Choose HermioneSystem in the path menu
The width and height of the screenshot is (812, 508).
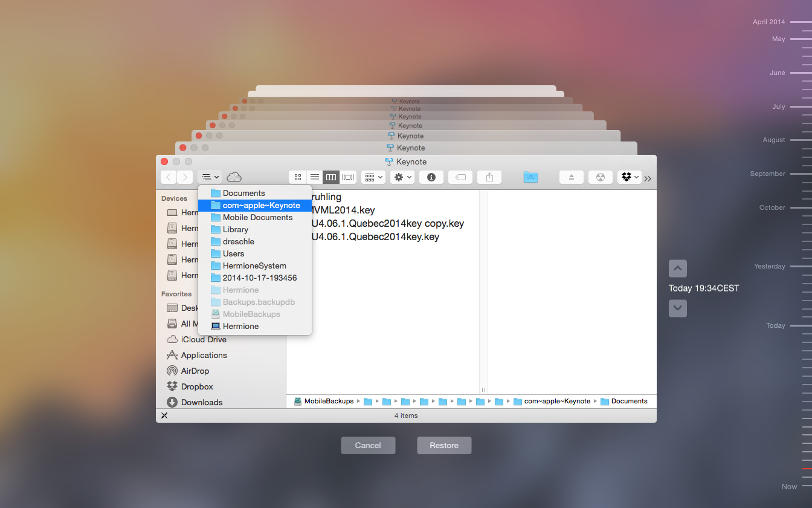[255, 265]
